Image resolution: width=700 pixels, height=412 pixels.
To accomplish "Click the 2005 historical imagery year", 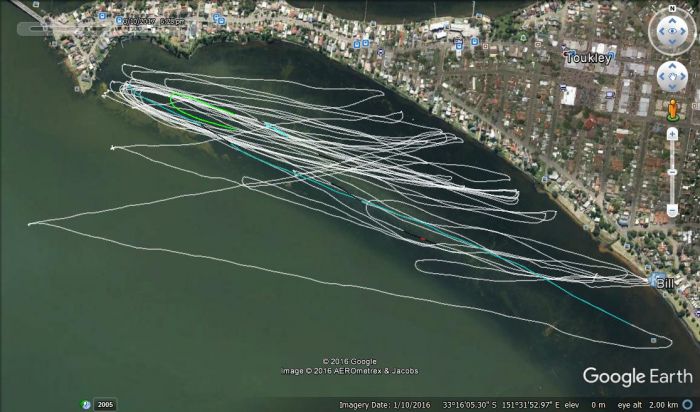I will tap(105, 404).
